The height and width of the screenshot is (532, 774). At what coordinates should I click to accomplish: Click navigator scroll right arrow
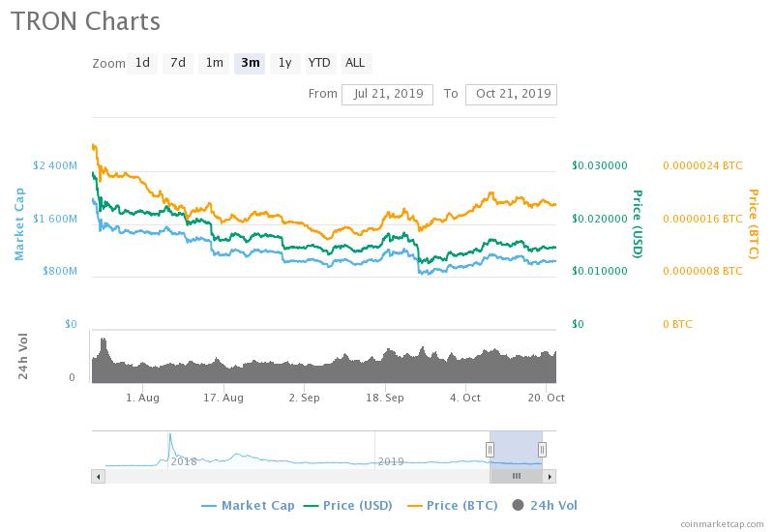(x=550, y=476)
